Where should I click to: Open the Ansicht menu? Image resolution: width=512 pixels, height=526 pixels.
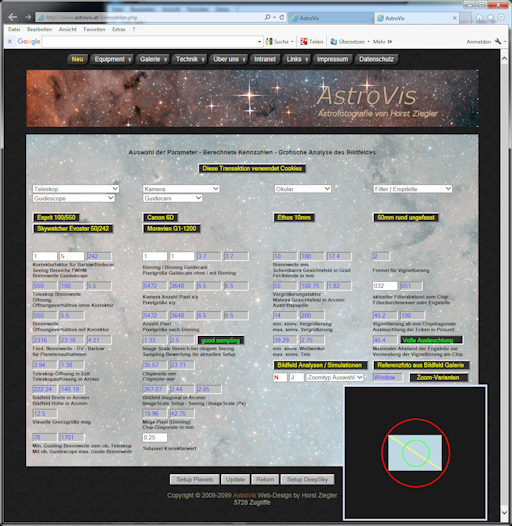tap(68, 30)
